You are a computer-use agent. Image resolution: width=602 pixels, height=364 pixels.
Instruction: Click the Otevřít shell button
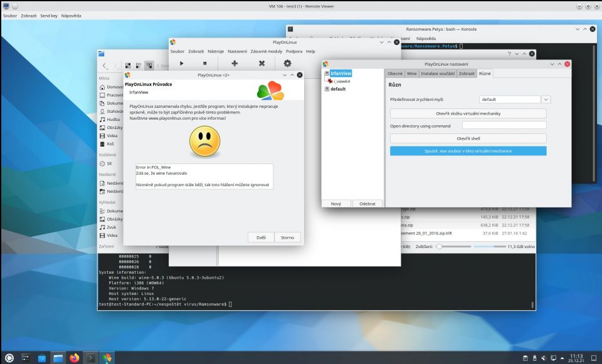tap(468, 138)
